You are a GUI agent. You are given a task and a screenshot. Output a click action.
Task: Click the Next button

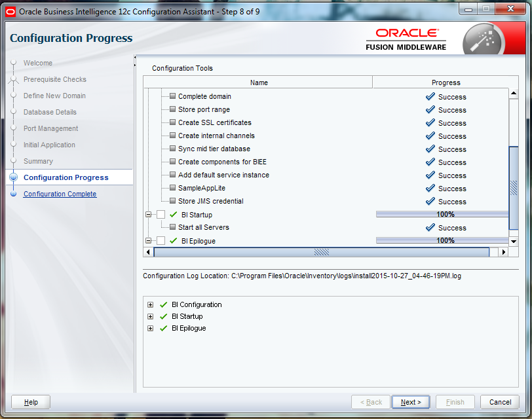coord(411,402)
